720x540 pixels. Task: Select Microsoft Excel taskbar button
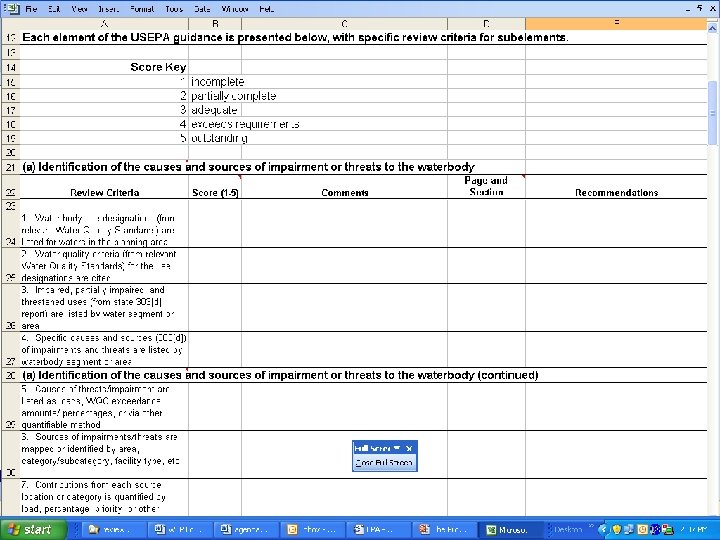click(509, 529)
